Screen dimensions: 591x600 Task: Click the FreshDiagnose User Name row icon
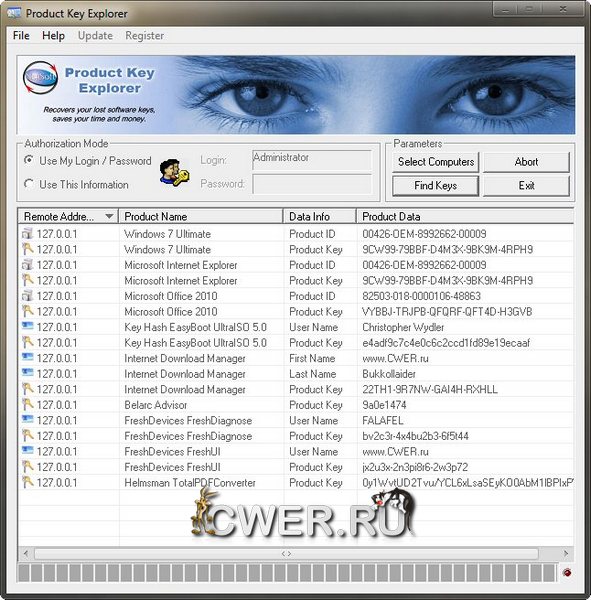tap(28, 420)
